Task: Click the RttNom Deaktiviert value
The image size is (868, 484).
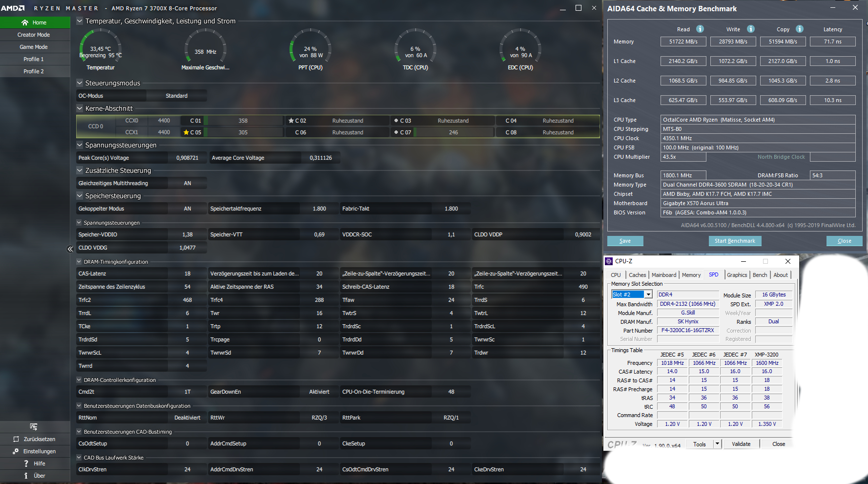Action: coord(187,418)
